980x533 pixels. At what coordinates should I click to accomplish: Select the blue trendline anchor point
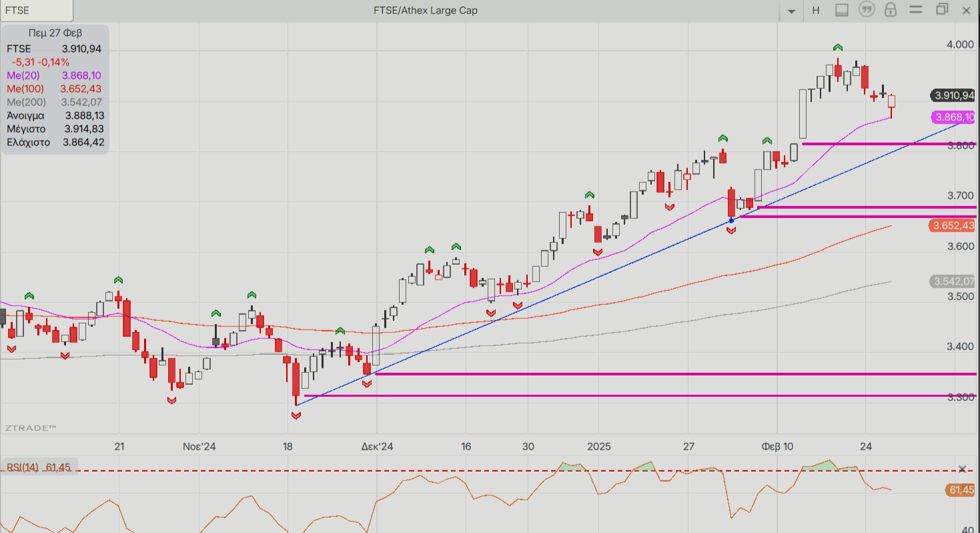(x=732, y=220)
